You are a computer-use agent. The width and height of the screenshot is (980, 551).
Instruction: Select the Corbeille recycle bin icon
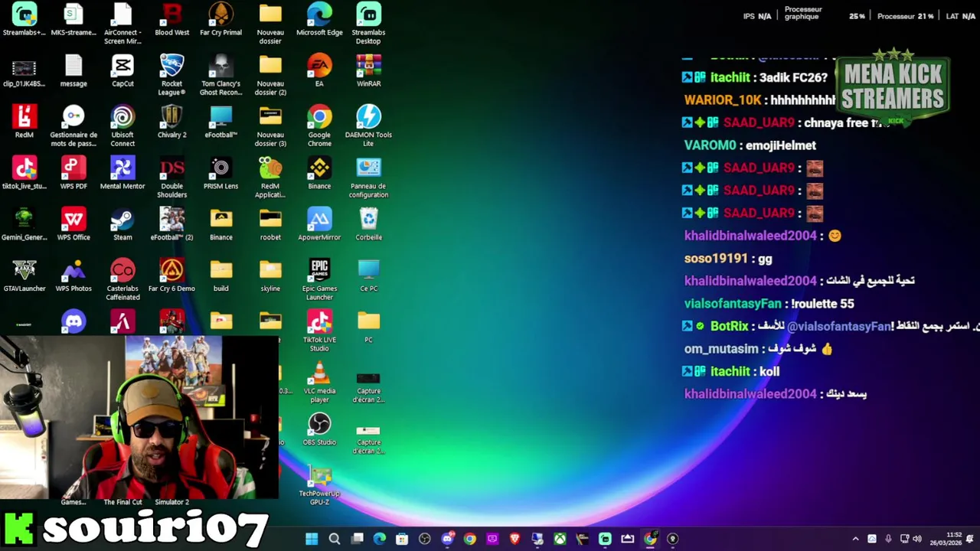click(x=368, y=225)
